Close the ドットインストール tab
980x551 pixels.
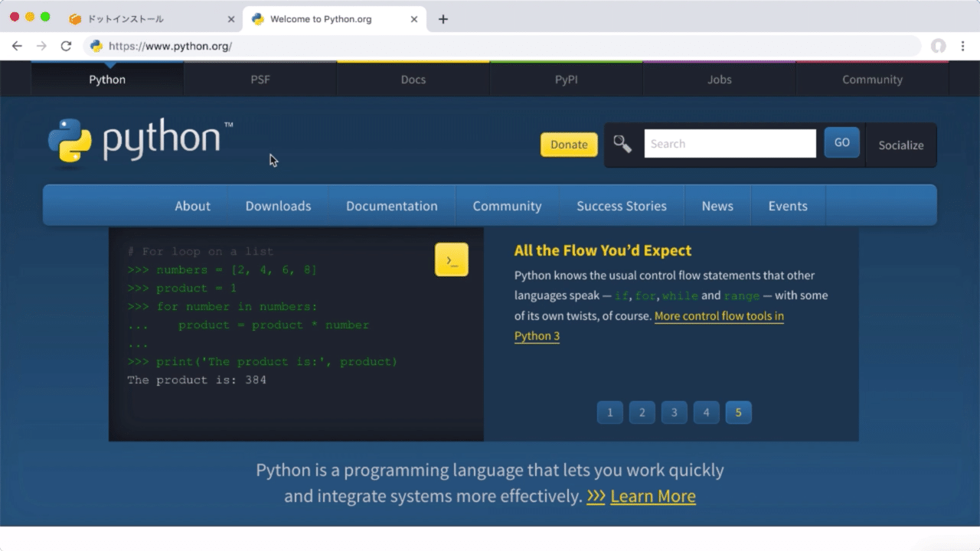(231, 19)
